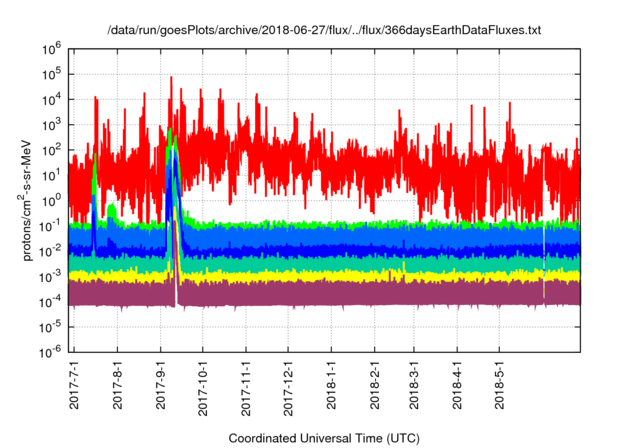
Task: Click the 2018-4-1 date tick label
Action: (457, 385)
